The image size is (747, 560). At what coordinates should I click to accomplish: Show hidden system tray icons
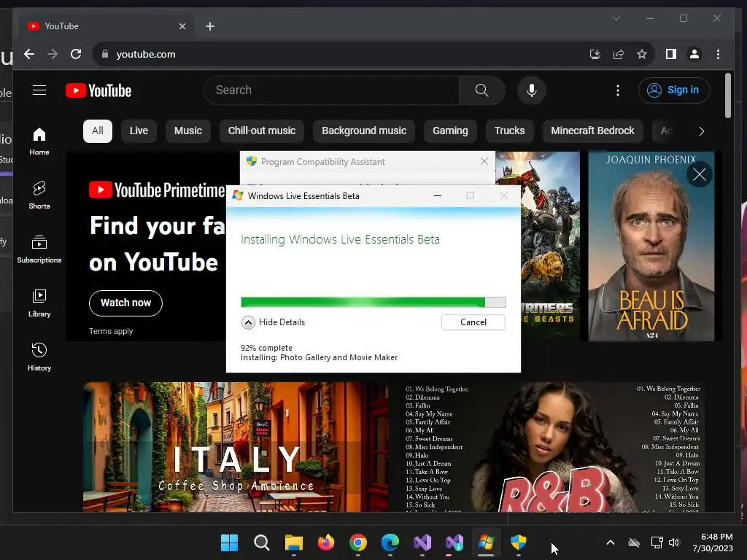[611, 542]
